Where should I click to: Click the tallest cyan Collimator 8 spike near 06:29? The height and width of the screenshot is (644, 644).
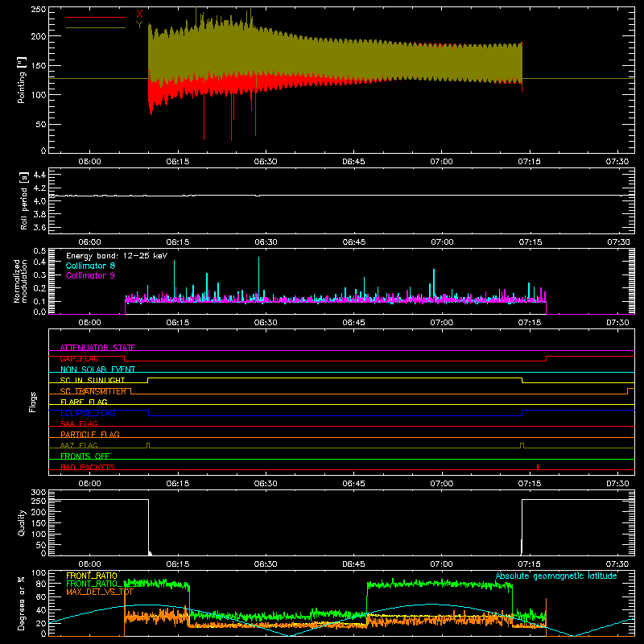click(x=258, y=279)
